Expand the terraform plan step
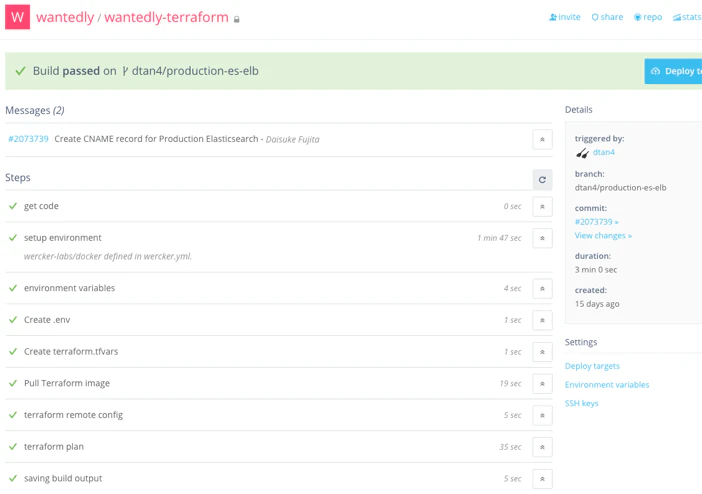This screenshot has width=702, height=494. tap(542, 447)
